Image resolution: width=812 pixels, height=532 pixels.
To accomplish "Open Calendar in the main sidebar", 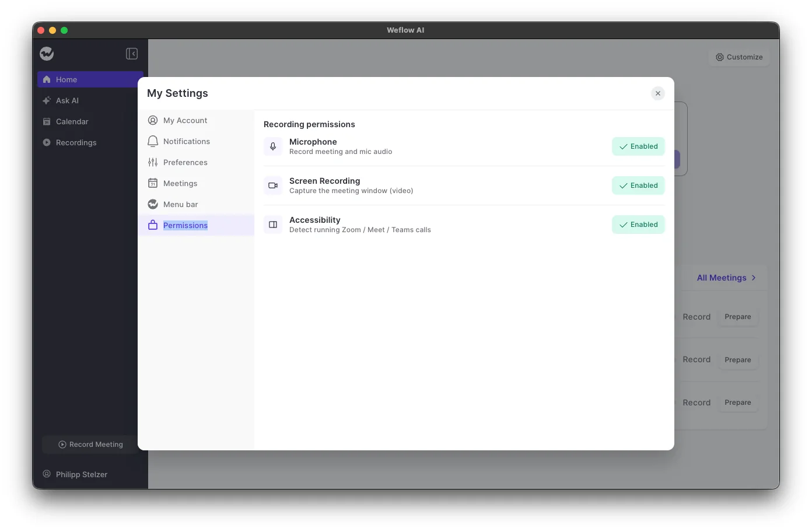I will (x=90, y=121).
